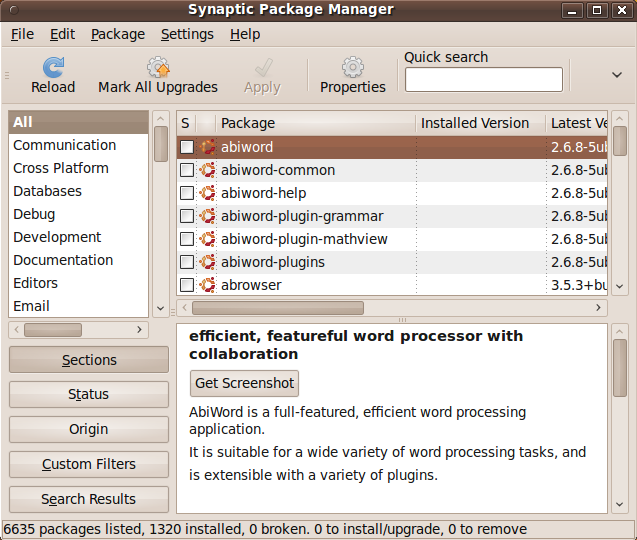Click Ubuntu logo icon beside abiword-plugin-mathview

click(208, 239)
